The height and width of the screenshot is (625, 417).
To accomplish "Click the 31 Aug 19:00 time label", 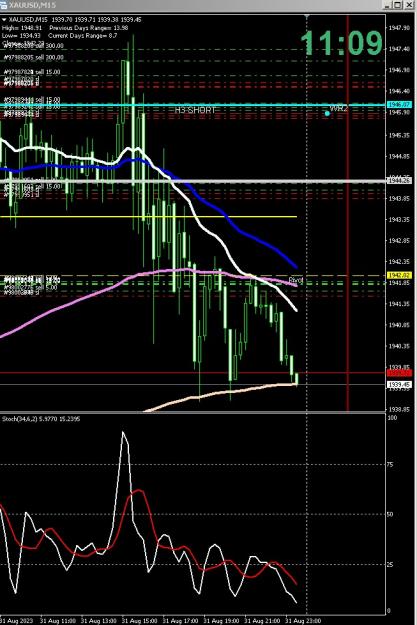I will point(219,621).
